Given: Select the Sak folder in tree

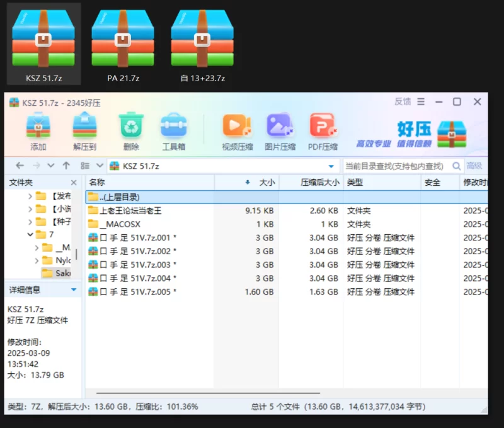Looking at the screenshot, I should (56, 273).
